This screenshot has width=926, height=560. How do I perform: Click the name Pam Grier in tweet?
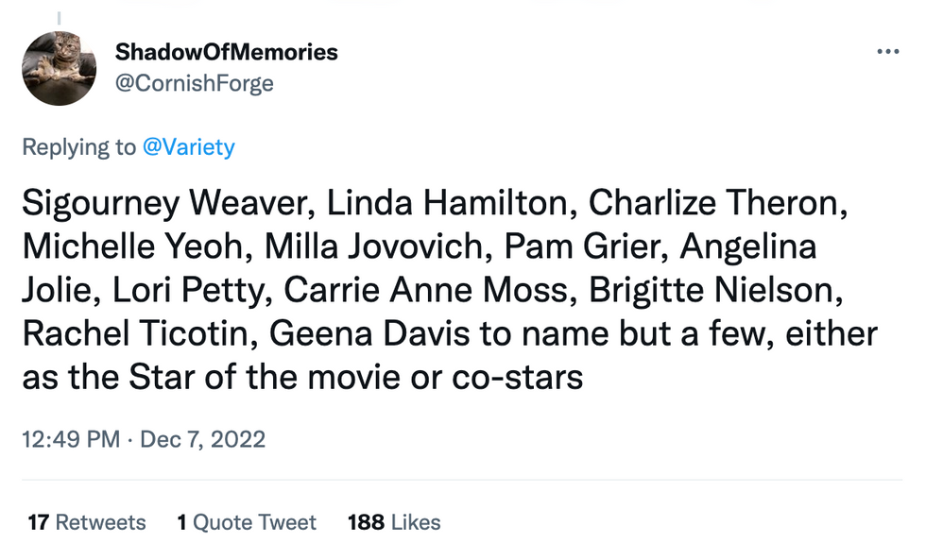click(x=582, y=246)
